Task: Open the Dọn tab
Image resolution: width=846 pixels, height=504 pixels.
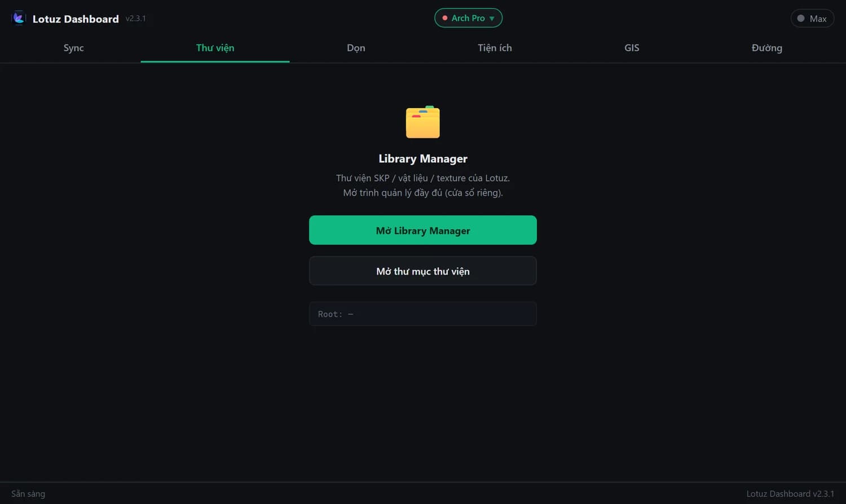Action: point(356,48)
